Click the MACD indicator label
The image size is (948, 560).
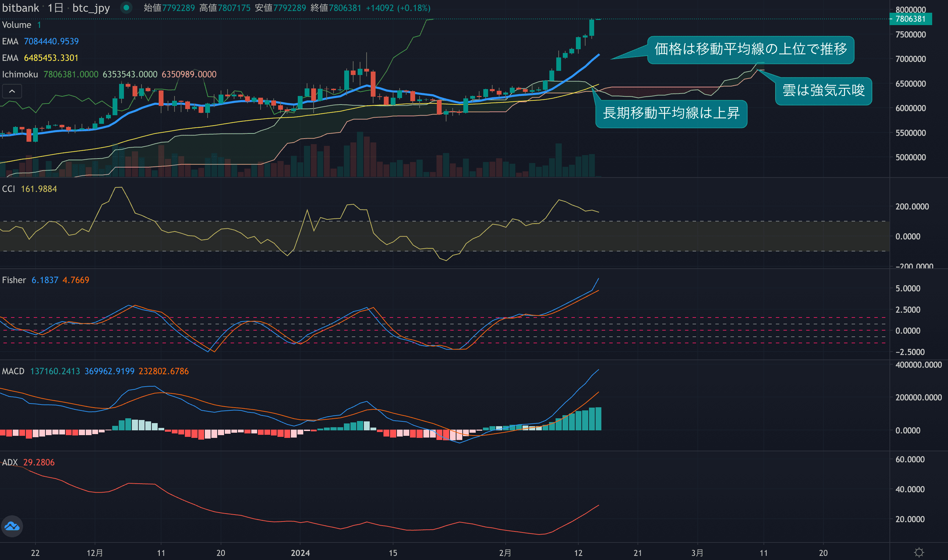coord(13,371)
